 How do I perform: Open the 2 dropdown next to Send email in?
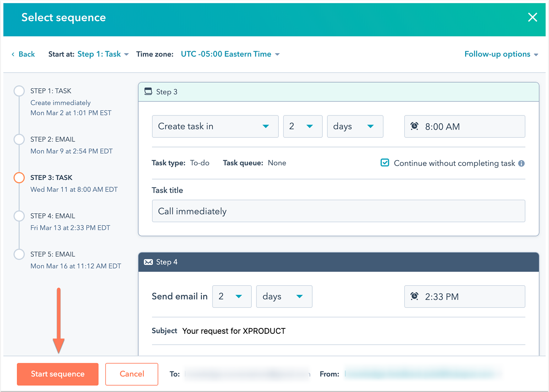[x=232, y=296]
